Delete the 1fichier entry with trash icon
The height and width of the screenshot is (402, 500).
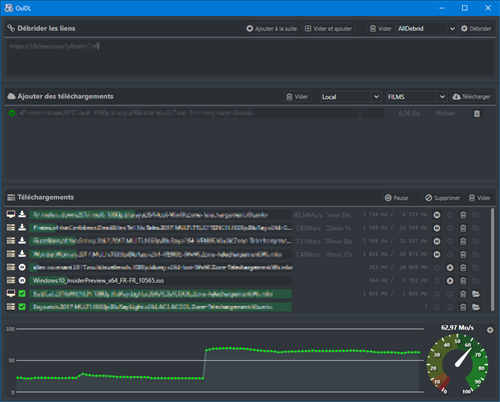(477, 114)
